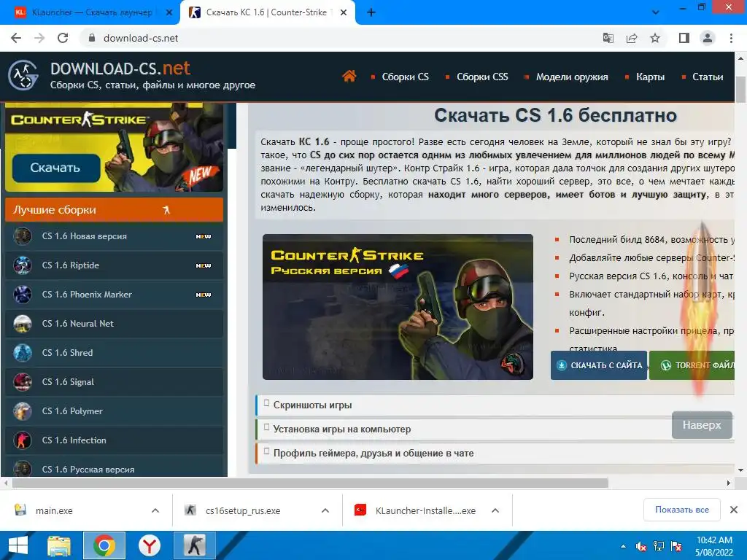This screenshot has height=560, width=747.
Task: Open options arrow for KLauncher-Installer download
Action: pyautogui.click(x=495, y=510)
